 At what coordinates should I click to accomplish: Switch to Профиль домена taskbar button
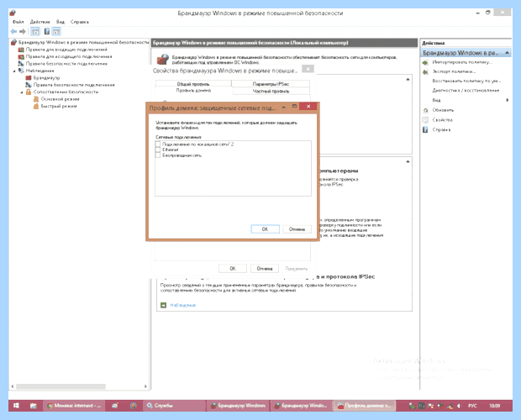[365, 406]
